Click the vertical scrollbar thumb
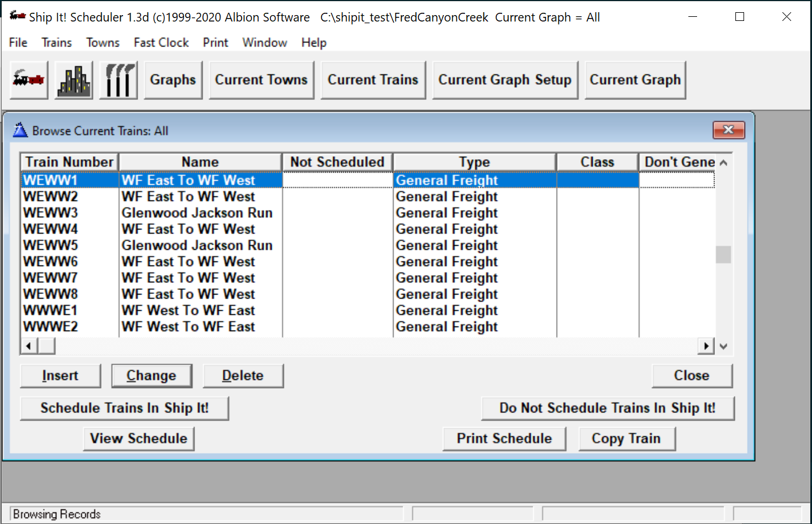The height and width of the screenshot is (524, 812). pos(723,254)
